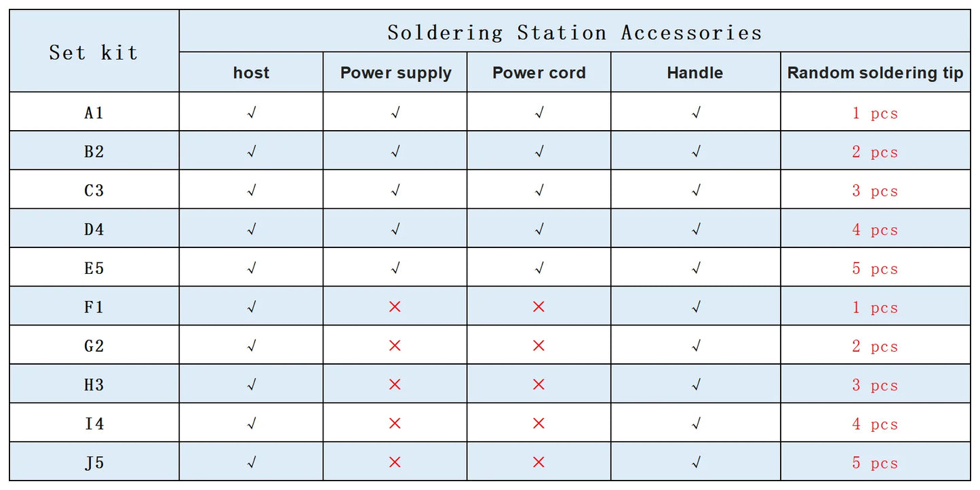Click the Soldering Station Accessories heading

(574, 33)
